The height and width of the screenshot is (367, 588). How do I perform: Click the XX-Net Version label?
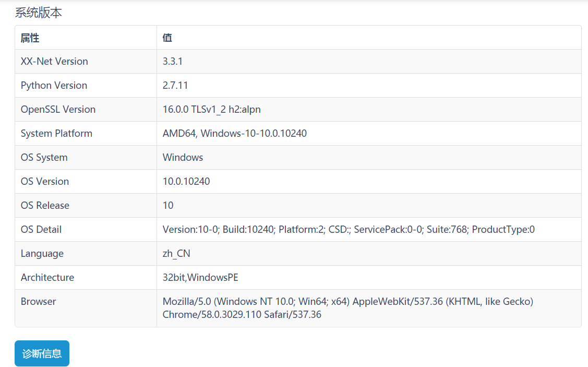(x=54, y=61)
